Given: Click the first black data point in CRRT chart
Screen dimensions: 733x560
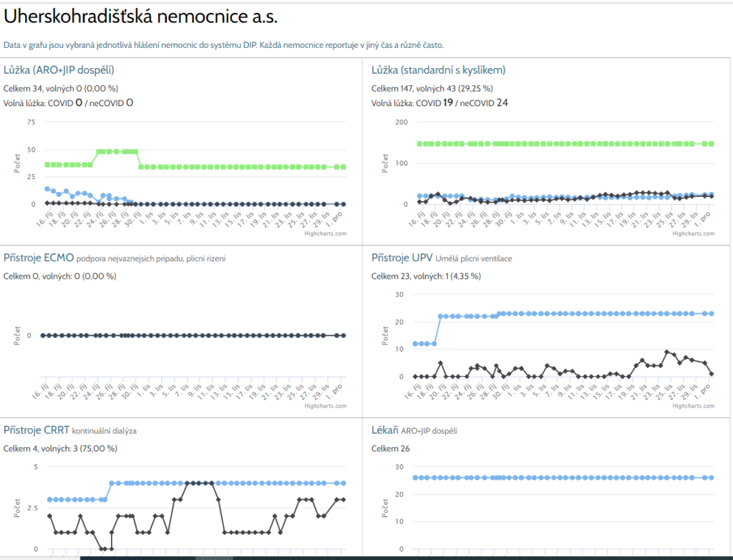Looking at the screenshot, I should (x=49, y=516).
